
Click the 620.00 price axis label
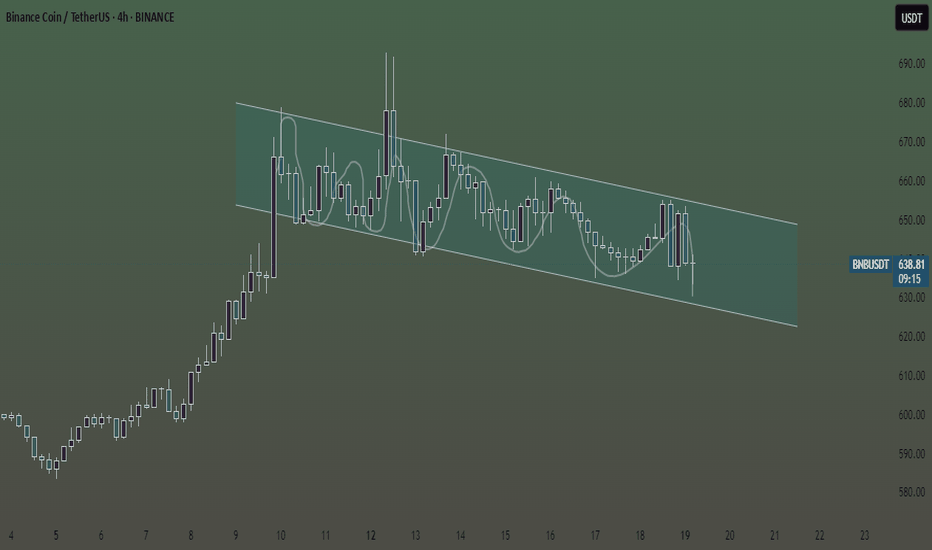(911, 337)
